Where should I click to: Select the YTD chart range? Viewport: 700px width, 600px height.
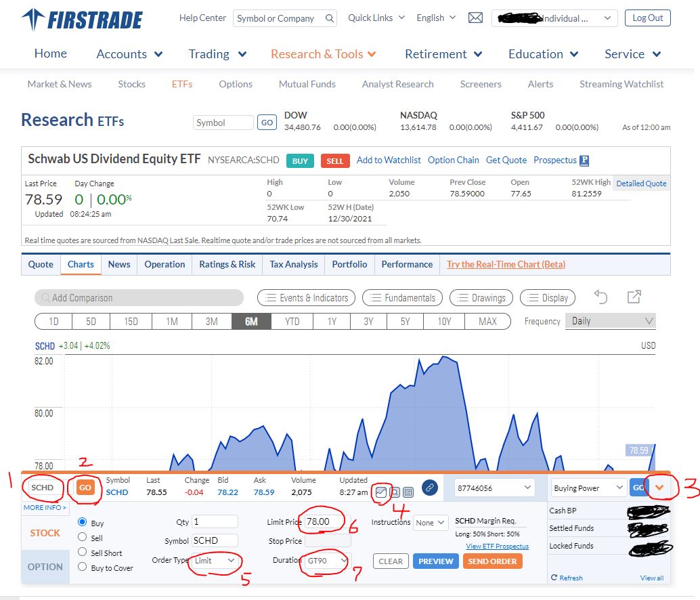tap(292, 322)
